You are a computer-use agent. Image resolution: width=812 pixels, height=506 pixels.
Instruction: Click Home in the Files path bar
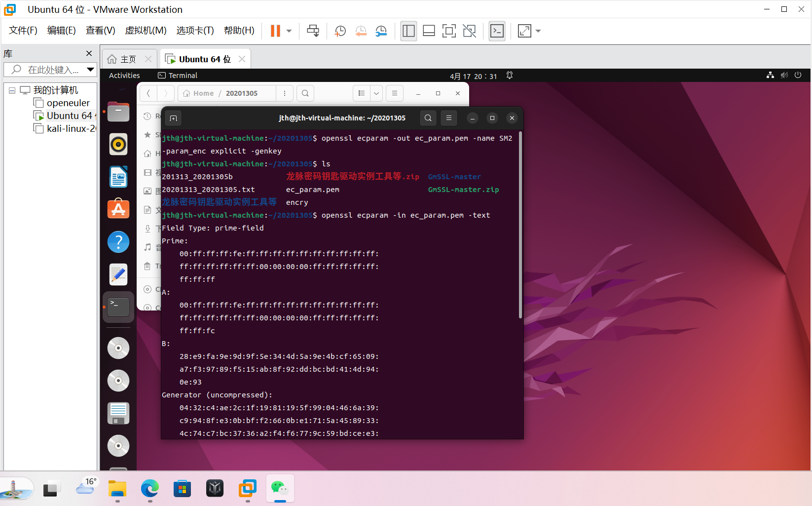point(198,93)
